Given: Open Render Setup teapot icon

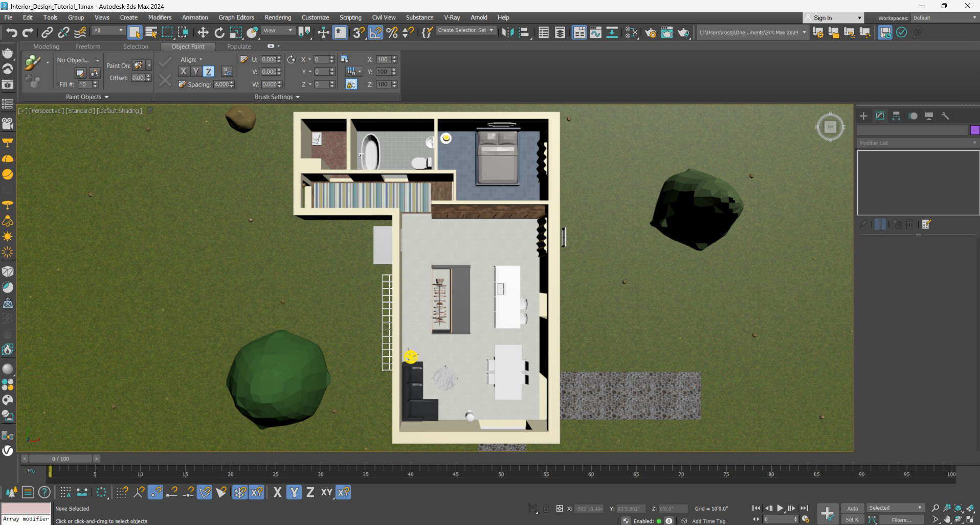Looking at the screenshot, I should pos(651,33).
